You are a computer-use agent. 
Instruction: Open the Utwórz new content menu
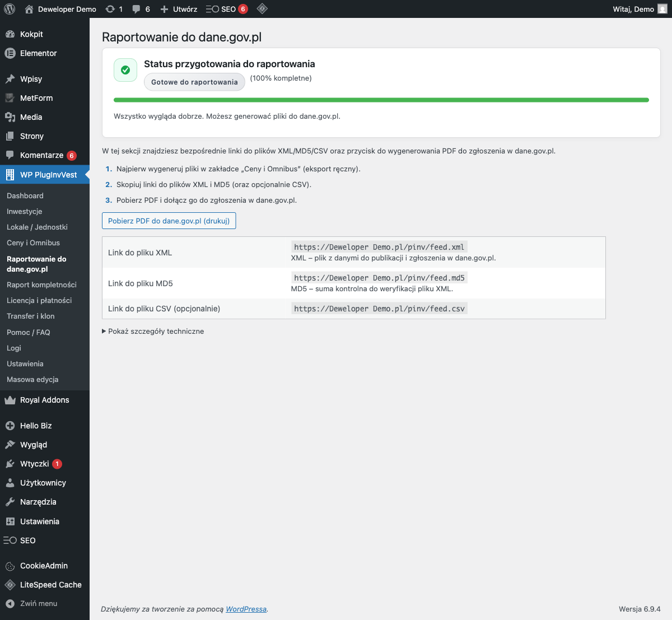[x=179, y=9]
